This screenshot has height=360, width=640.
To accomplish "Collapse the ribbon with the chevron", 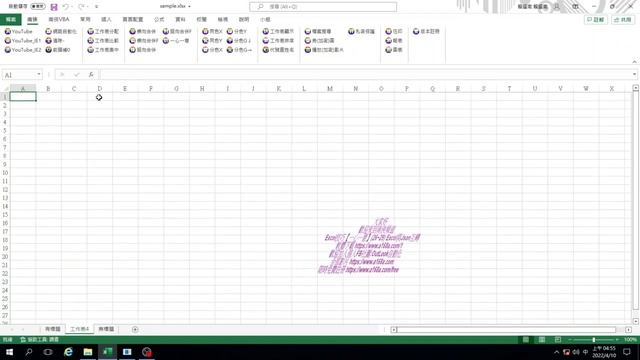I will pos(634,62).
